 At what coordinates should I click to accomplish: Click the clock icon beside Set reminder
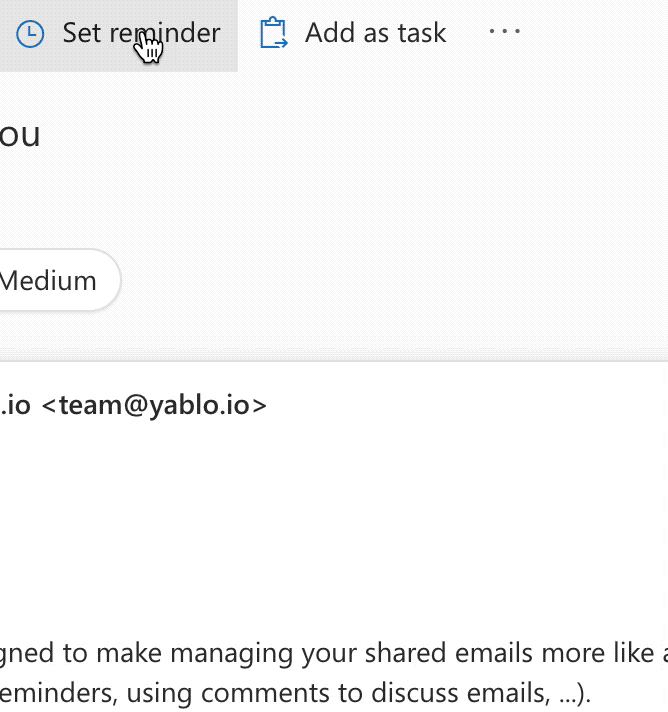pos(31,34)
